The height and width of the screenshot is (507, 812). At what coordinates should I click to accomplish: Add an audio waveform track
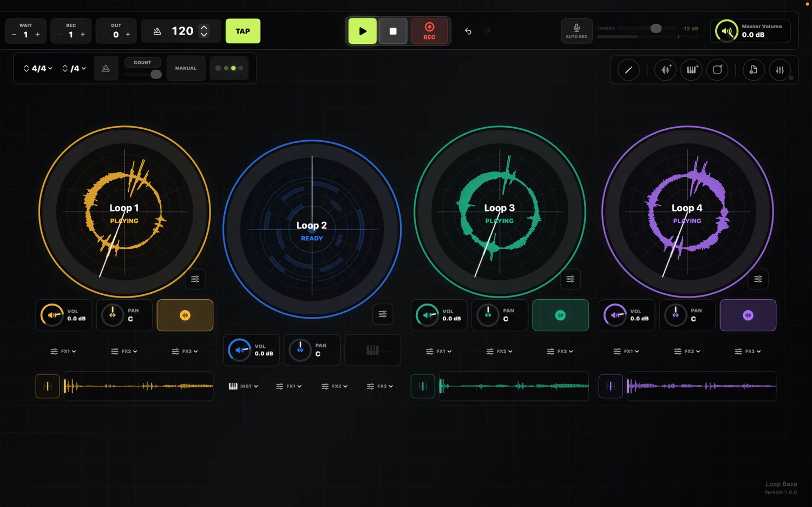pos(665,70)
